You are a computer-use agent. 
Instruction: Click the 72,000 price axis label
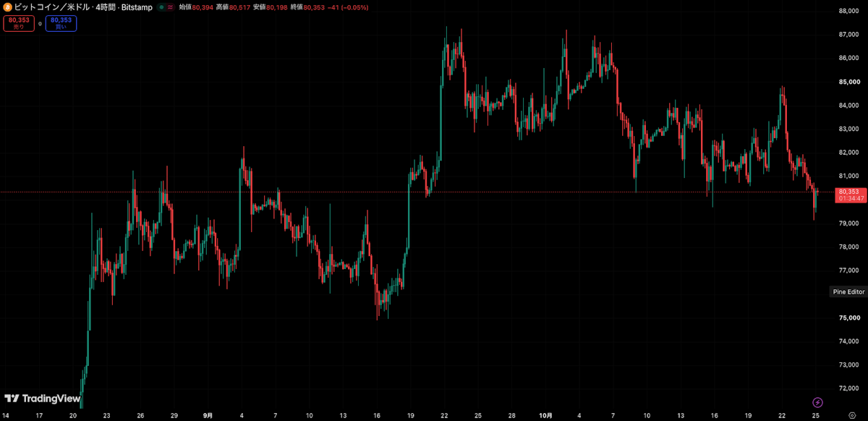tap(848, 388)
